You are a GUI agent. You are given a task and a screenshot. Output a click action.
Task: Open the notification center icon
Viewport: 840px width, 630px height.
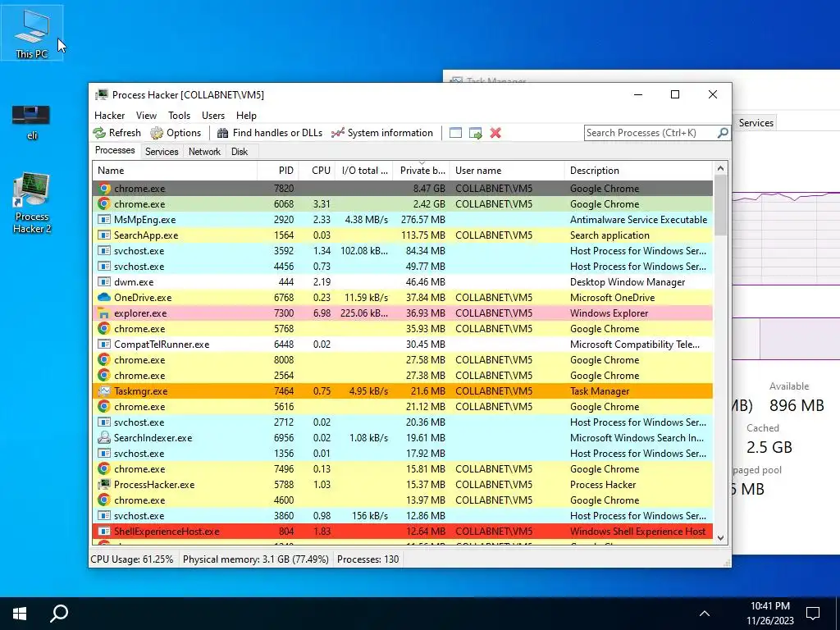point(813,614)
